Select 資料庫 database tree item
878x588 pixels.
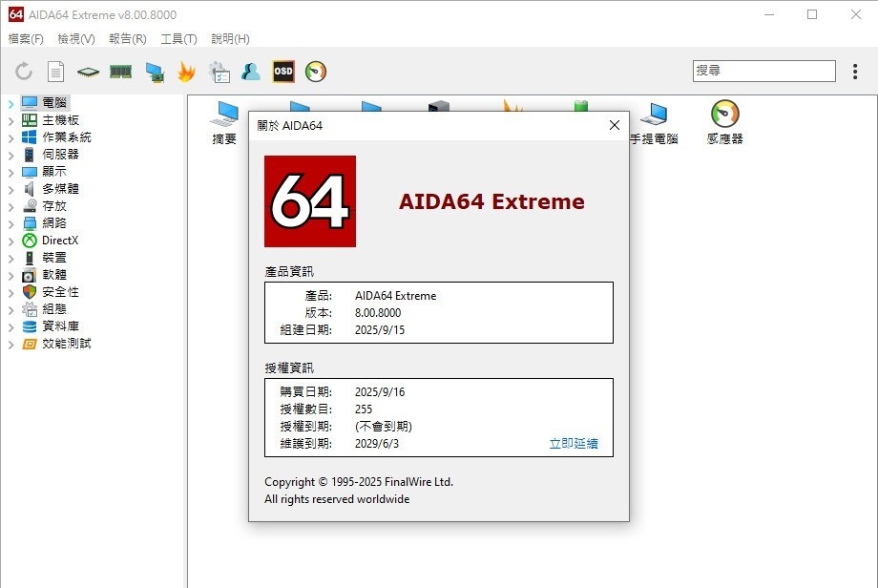point(60,326)
